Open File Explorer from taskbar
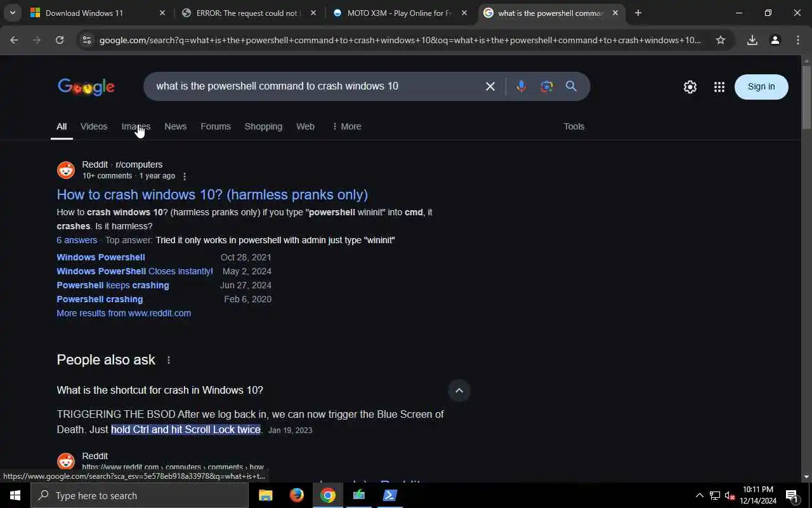The width and height of the screenshot is (812, 508). pos(266,495)
